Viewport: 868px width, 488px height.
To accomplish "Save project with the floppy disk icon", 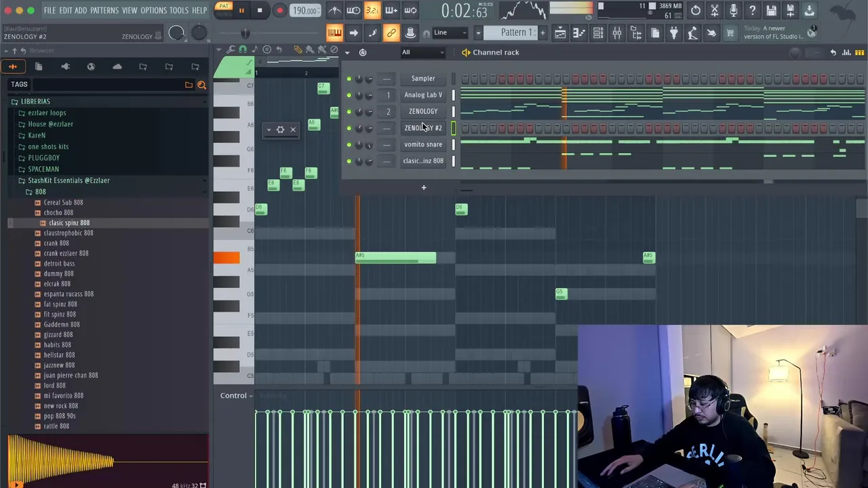I will pyautogui.click(x=772, y=11).
